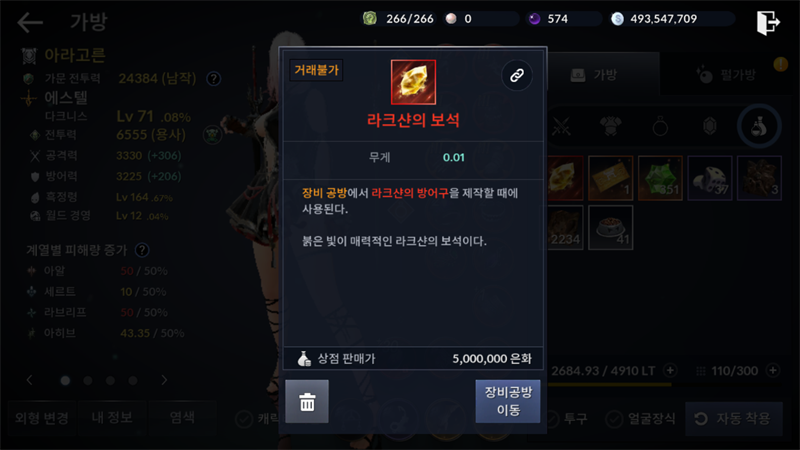Screen dimensions: 800x450
Task: Toggle the 투구 helmet visibility checkbox
Action: 552,419
